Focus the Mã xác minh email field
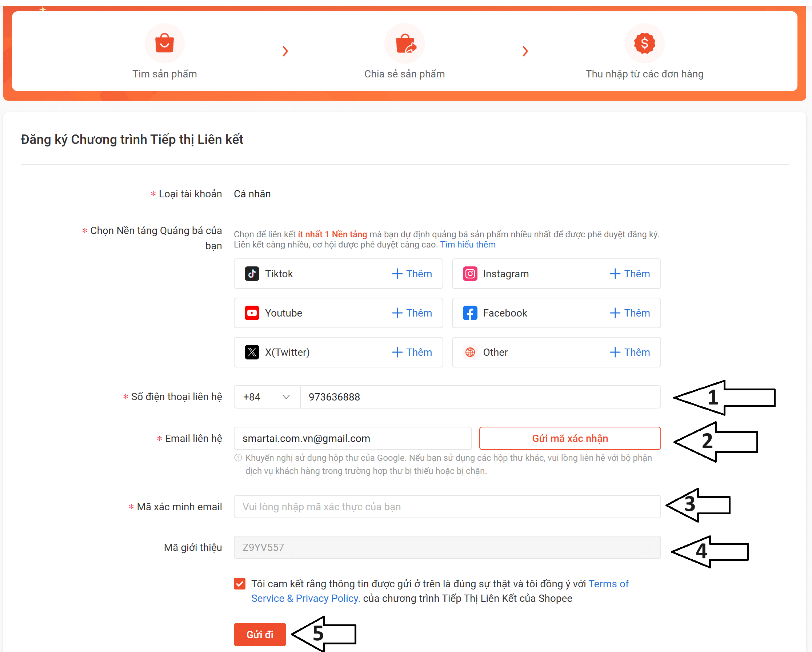This screenshot has height=652, width=812. pos(447,507)
